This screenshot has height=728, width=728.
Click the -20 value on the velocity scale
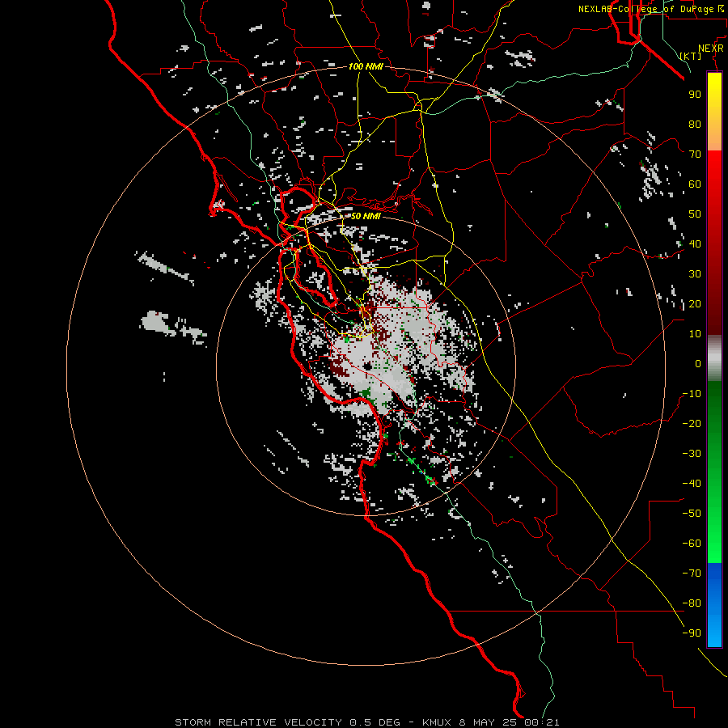point(692,423)
